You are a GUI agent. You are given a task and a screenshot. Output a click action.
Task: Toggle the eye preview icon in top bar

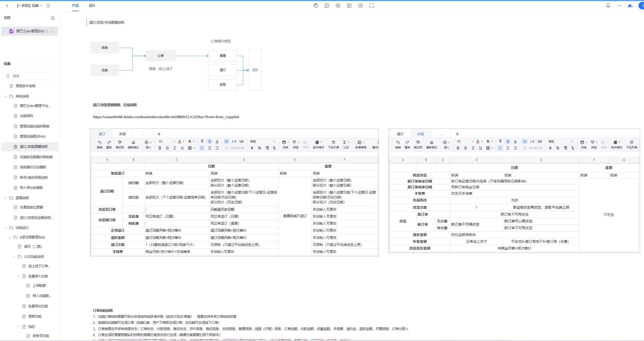[x=338, y=5]
